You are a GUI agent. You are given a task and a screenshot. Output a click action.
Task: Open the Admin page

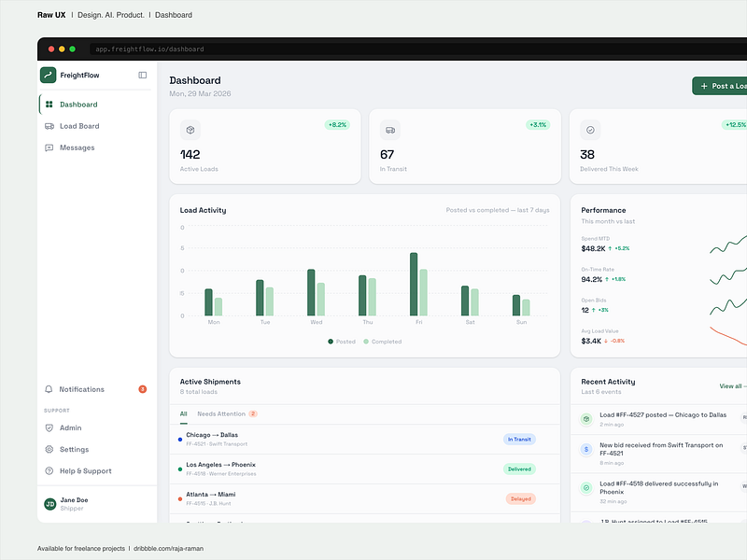(95, 428)
